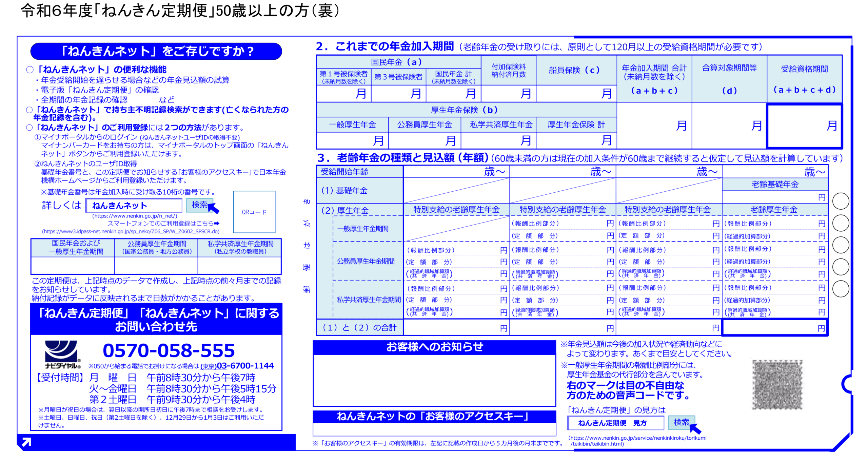Screen dimensions: 868x460
Task: Open the idpass-net.nenkin.go.jp smartphone registration URL
Action: [x=131, y=231]
